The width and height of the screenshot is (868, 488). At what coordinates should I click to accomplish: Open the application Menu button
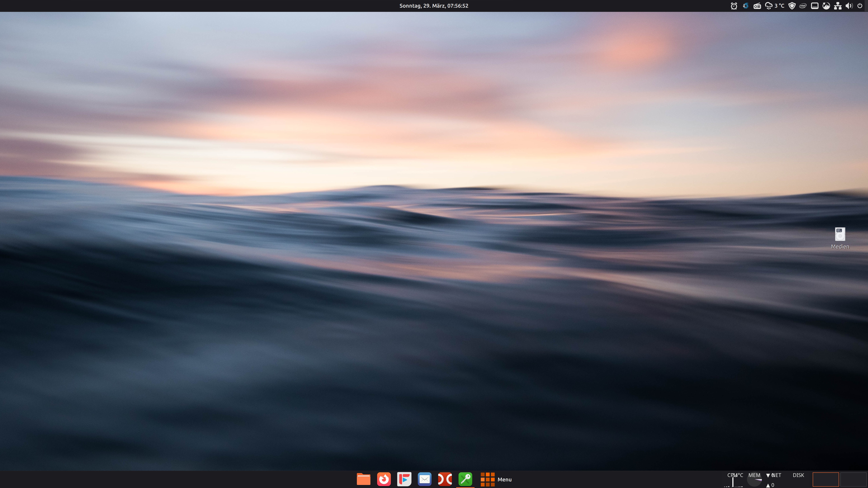(x=496, y=479)
